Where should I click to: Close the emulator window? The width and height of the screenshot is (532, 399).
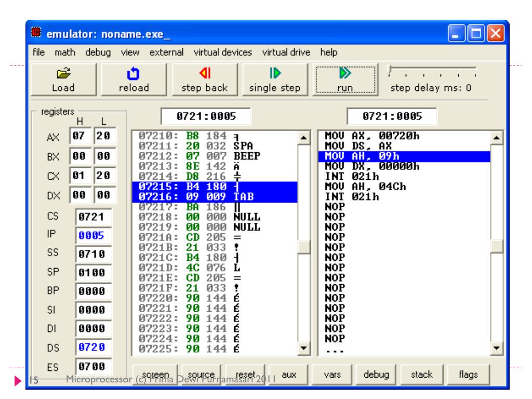(x=496, y=34)
